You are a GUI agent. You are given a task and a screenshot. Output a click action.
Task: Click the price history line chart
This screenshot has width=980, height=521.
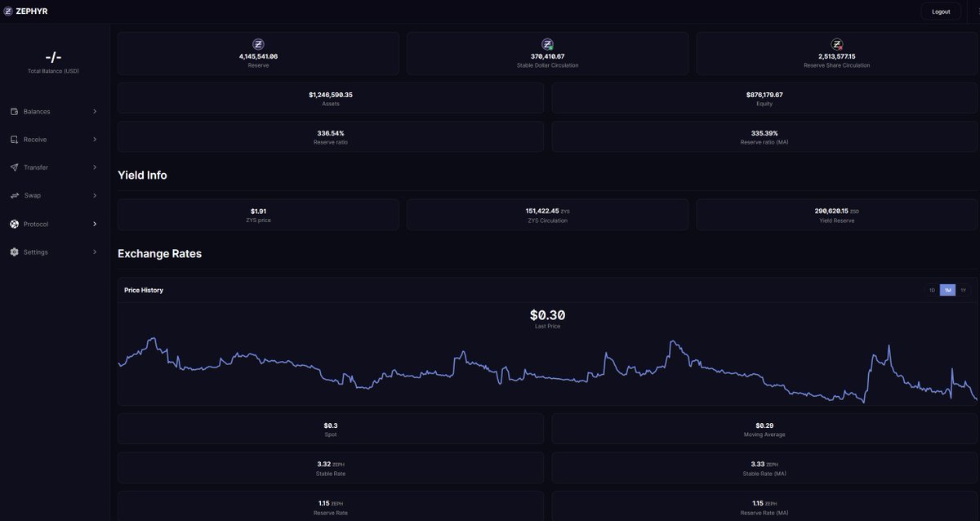click(x=547, y=369)
